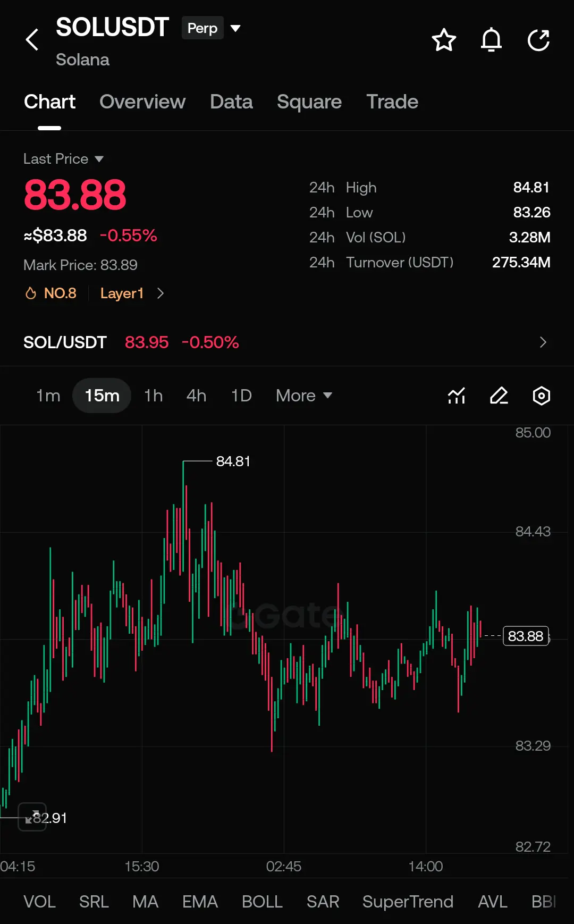Expand chart fullscreen icon near 82.91
Screen dimensions: 574x924
32,817
